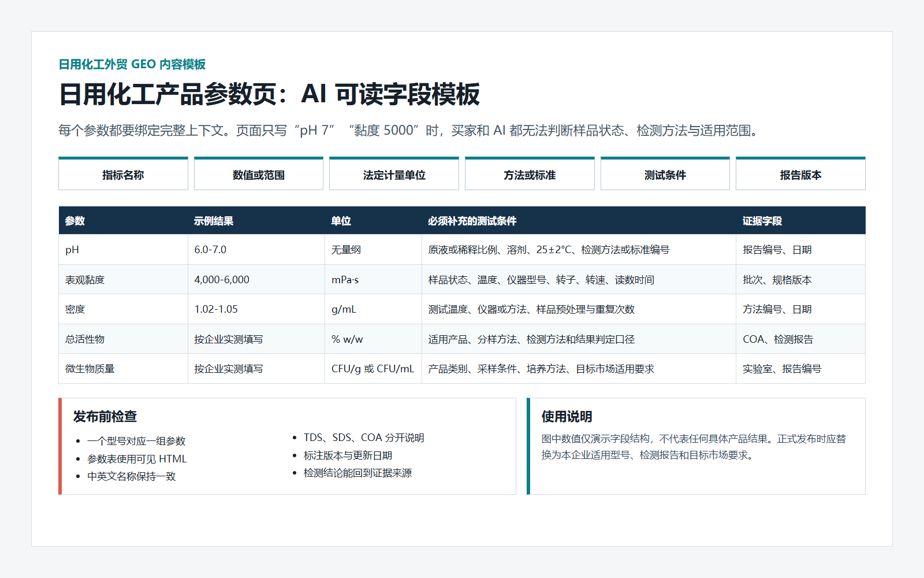The height and width of the screenshot is (578, 924).
Task: Click the 产品类别、采样条件 conditions cell
Action: 579,369
